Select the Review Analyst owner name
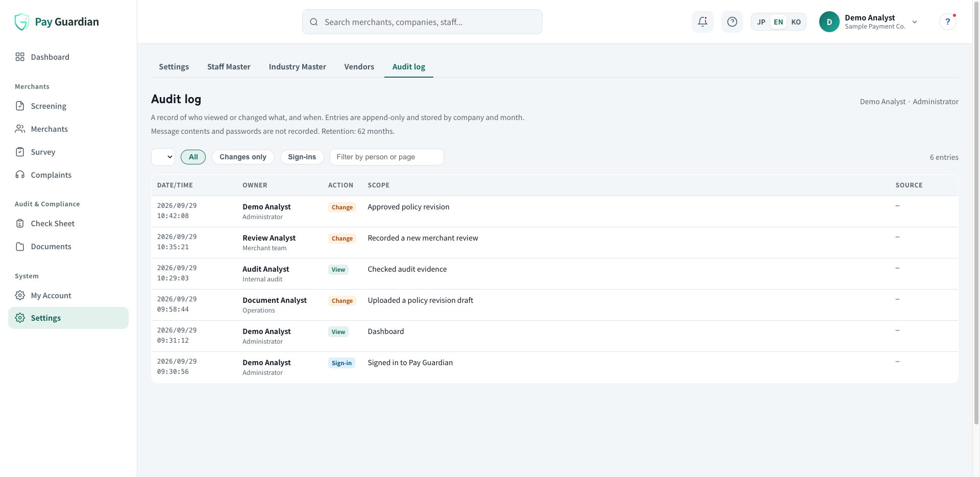 coord(269,238)
